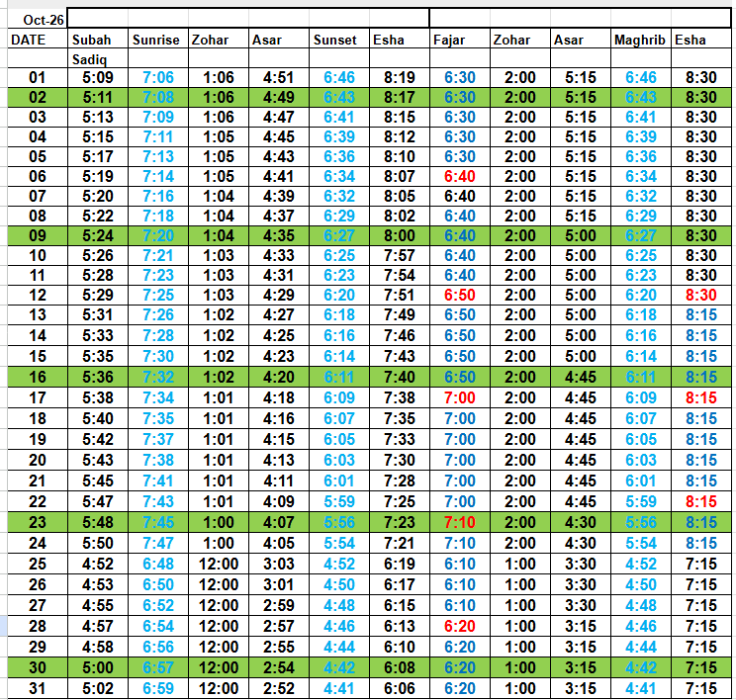Select date cell 01

[x=38, y=77]
